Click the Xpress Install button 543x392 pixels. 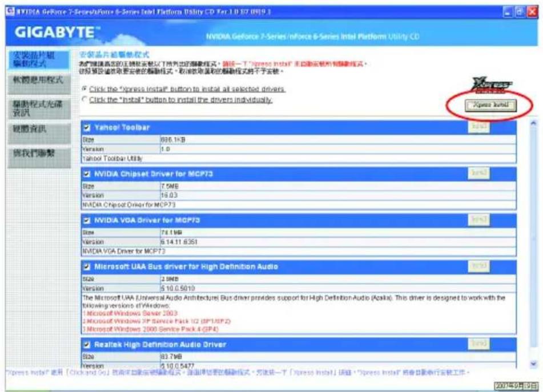tap(490, 105)
